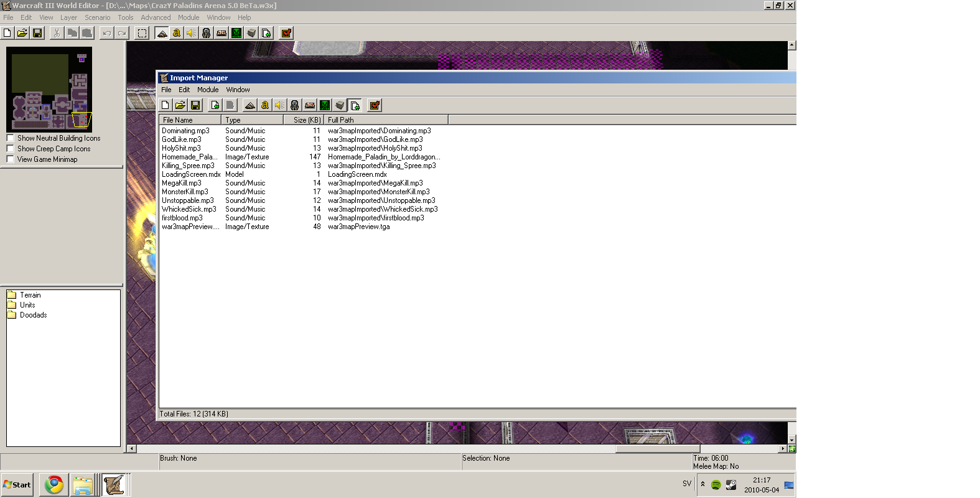
Task: Click New Map icon in main toolbar
Action: tap(7, 33)
